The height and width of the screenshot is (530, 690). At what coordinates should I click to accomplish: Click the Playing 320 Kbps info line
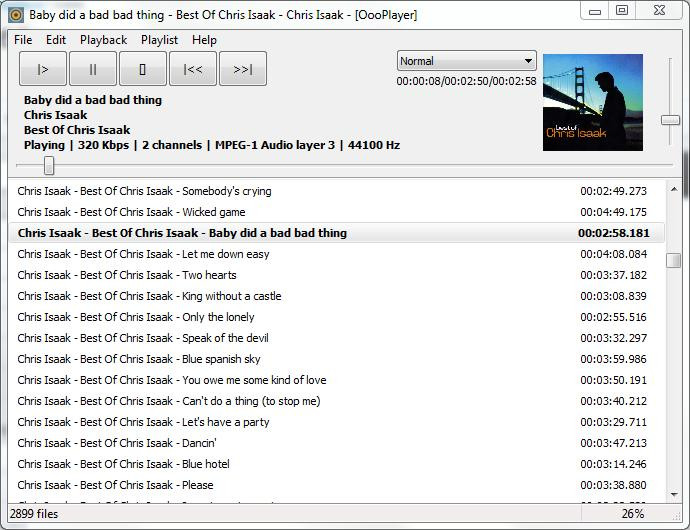212,145
